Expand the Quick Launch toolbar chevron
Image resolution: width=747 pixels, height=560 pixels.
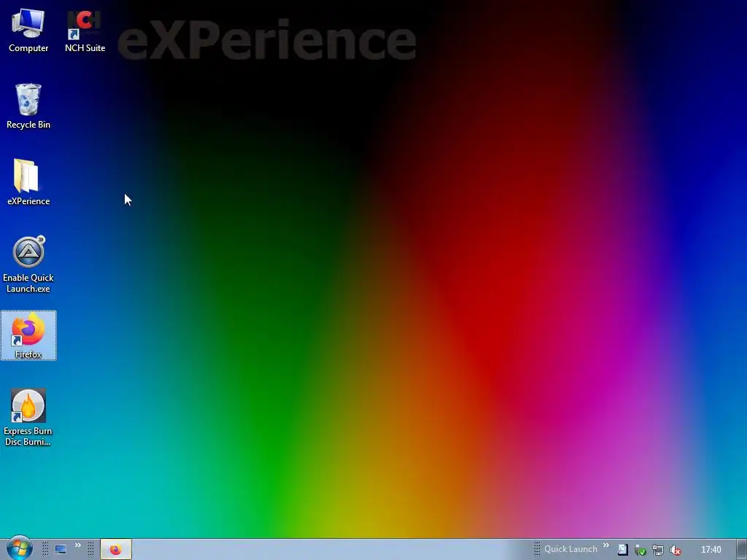pyautogui.click(x=606, y=545)
